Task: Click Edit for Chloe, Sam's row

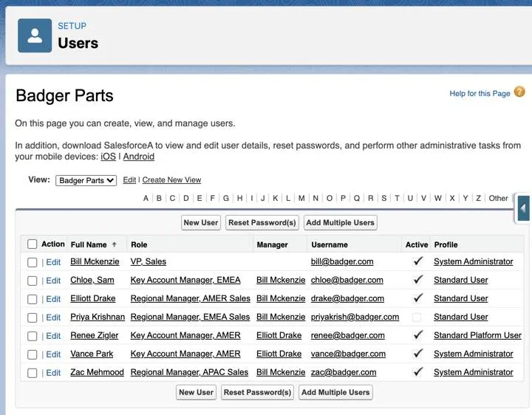Action: (53, 281)
